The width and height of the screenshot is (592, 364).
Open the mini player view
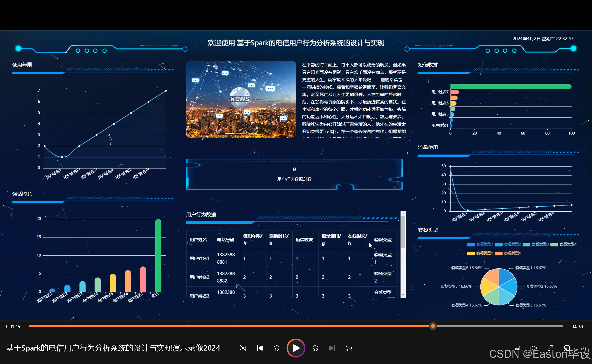pos(567,348)
